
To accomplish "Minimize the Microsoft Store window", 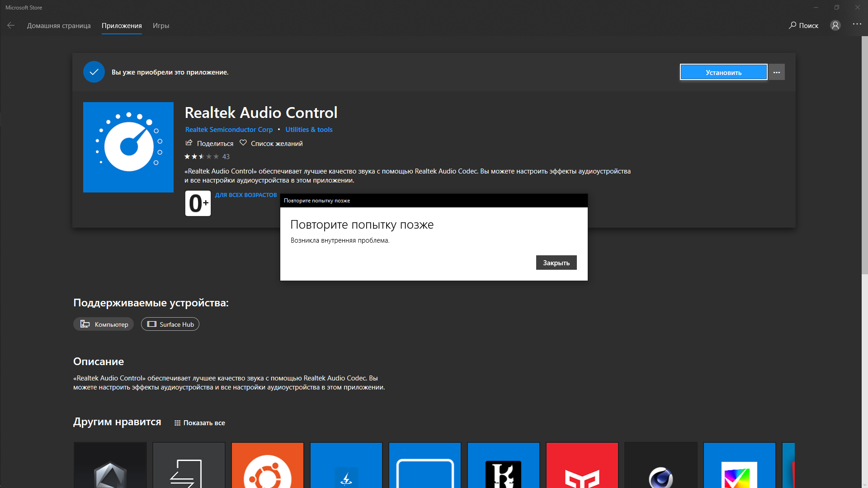I will 816,7.
